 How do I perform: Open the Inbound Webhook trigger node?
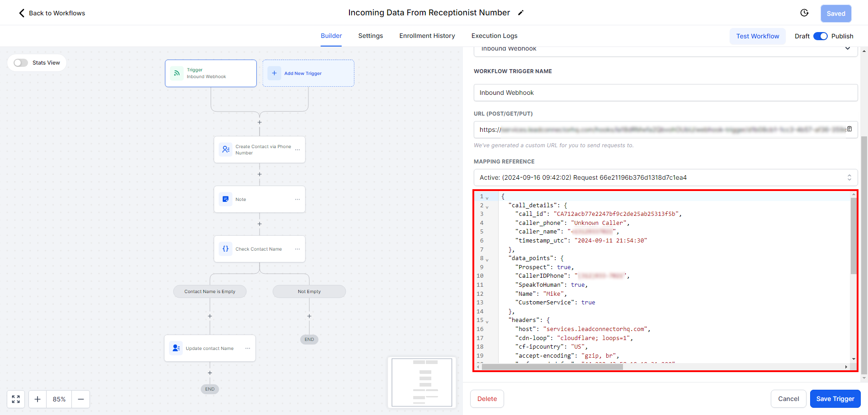pos(211,73)
